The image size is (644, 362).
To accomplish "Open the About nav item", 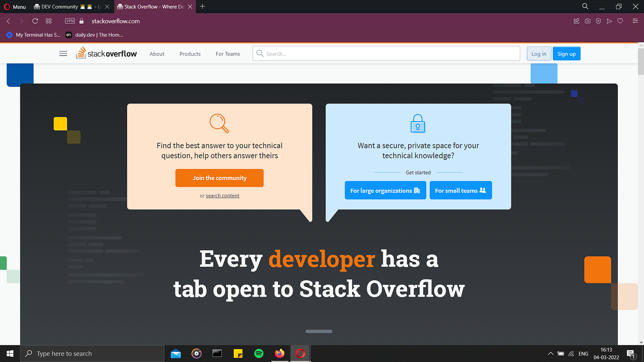I will (x=157, y=54).
